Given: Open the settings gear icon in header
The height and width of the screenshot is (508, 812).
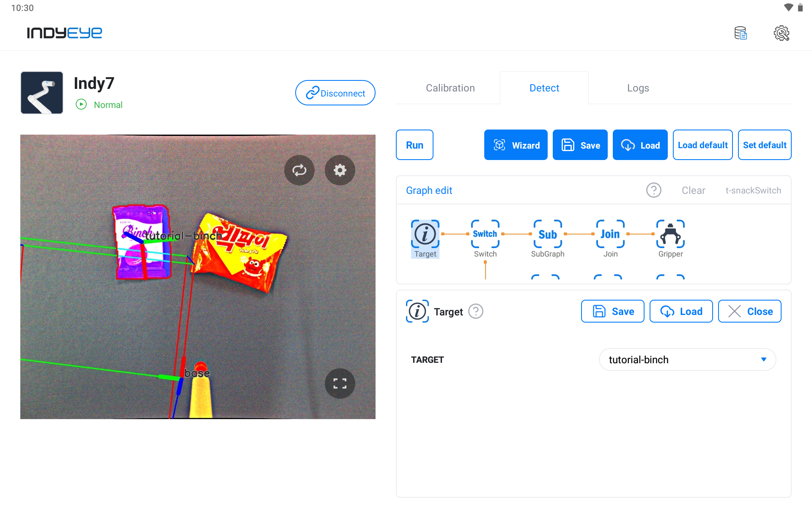Looking at the screenshot, I should (x=782, y=33).
